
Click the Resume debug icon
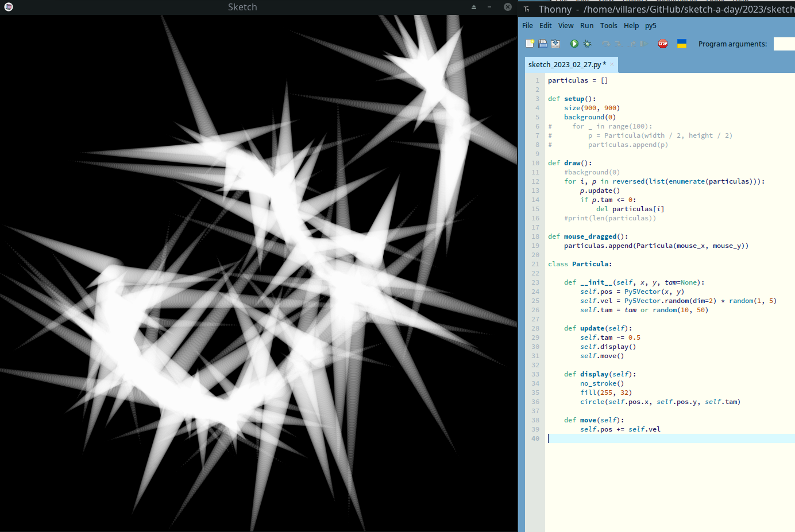[x=644, y=44]
